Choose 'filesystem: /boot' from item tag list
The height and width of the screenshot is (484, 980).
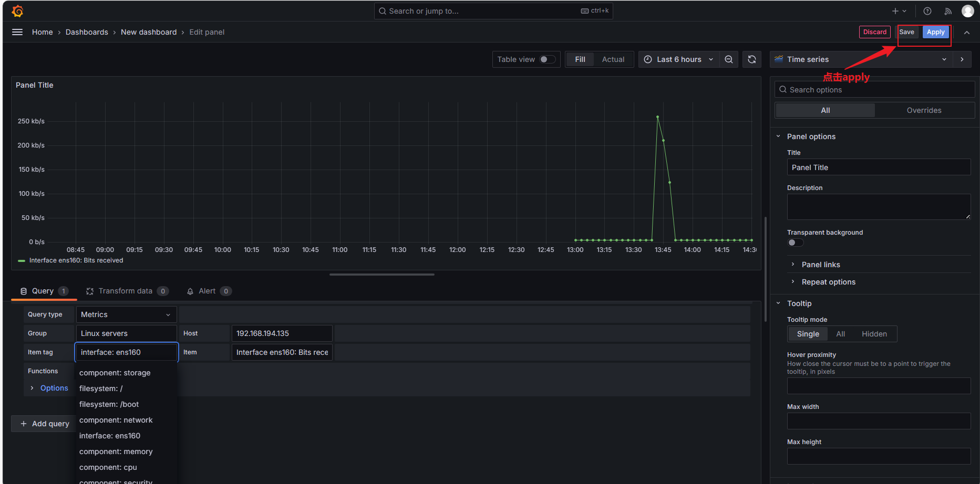pyautogui.click(x=109, y=404)
